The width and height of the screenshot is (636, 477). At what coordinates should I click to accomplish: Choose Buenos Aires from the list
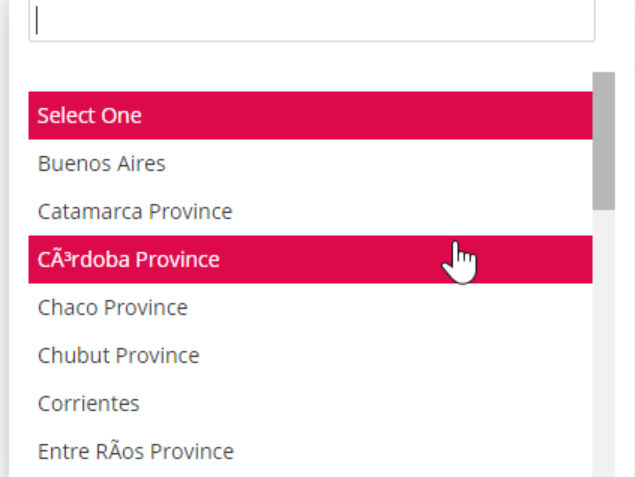[x=310, y=163]
